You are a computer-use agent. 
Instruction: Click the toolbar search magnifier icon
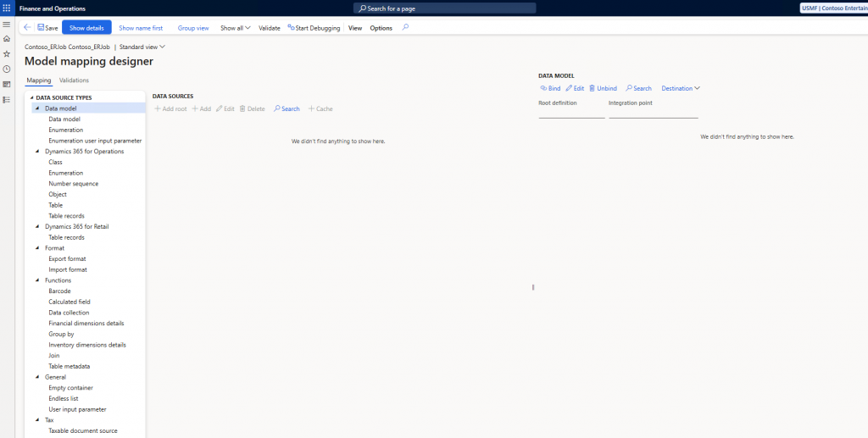pos(405,28)
